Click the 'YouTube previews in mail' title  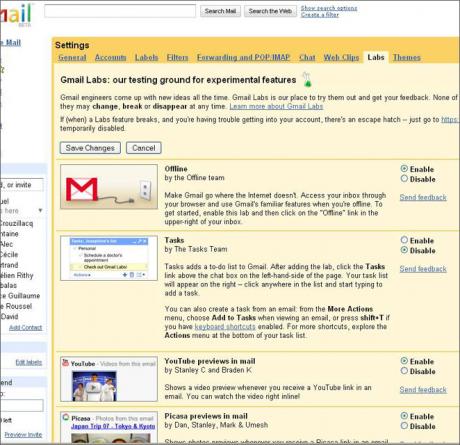click(x=210, y=361)
